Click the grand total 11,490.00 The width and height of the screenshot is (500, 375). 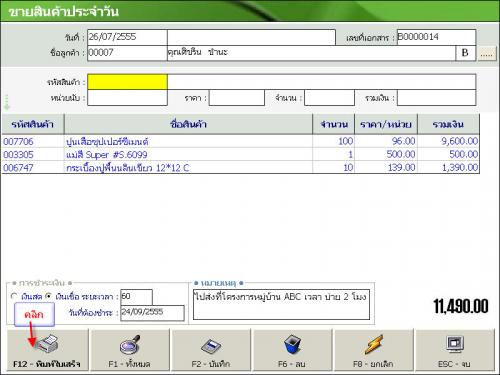click(x=461, y=306)
